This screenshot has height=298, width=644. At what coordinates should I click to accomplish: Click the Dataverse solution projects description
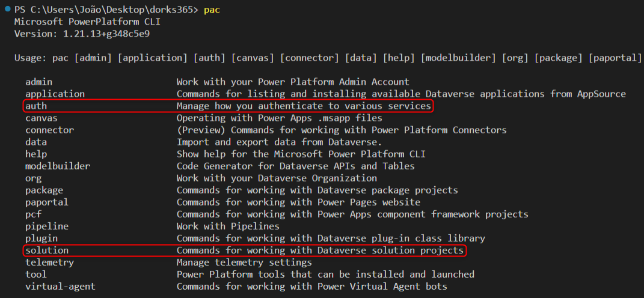[x=320, y=251]
